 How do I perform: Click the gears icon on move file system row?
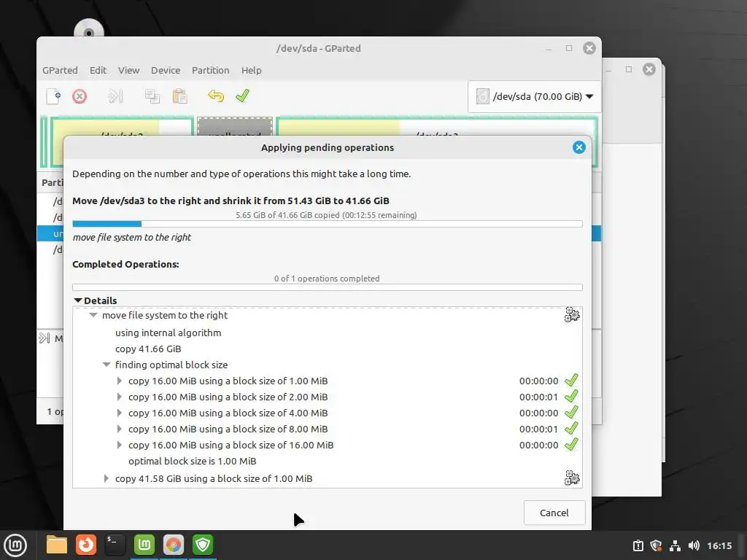(572, 315)
